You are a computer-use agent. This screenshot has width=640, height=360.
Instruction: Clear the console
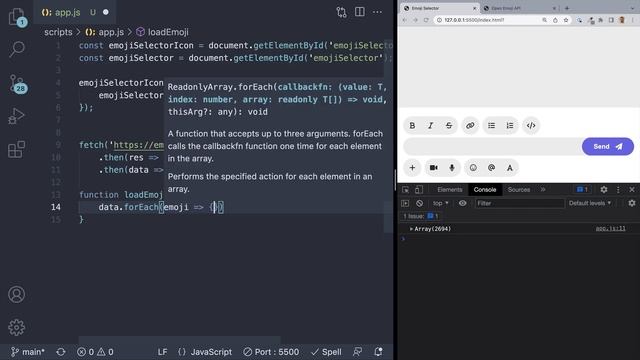[x=419, y=203]
